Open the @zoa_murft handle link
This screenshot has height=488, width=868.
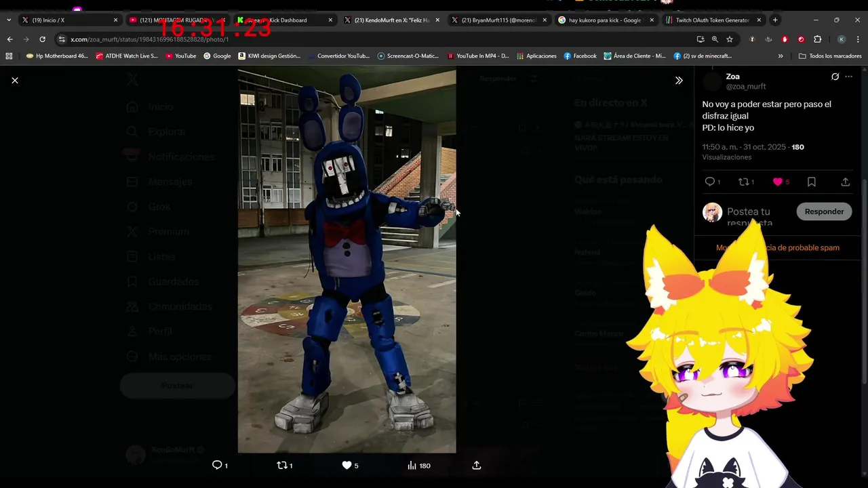(x=746, y=87)
